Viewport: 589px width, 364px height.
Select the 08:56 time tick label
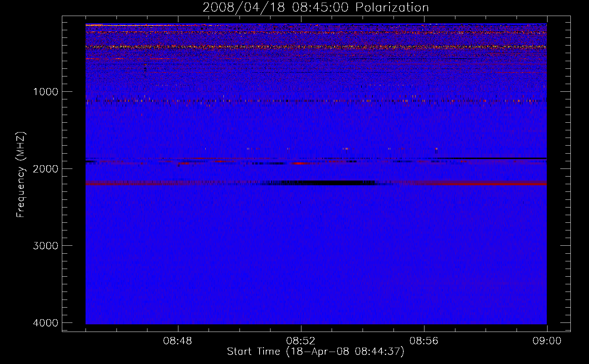(424, 341)
